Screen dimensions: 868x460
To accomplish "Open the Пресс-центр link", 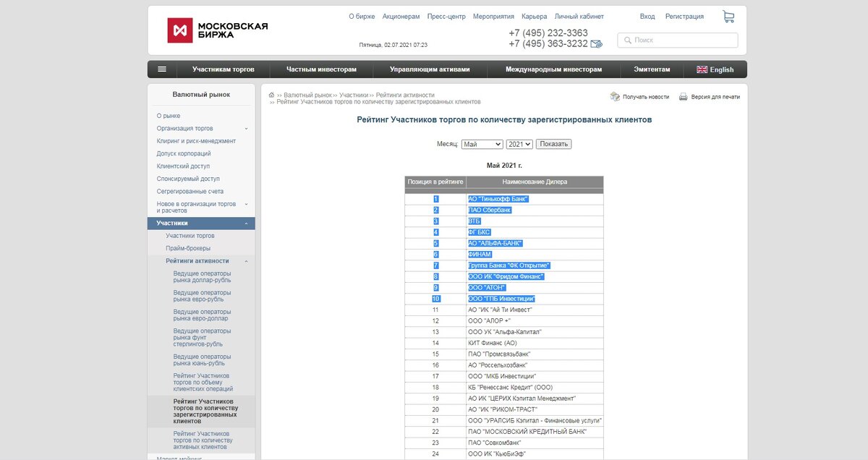I will [x=446, y=17].
